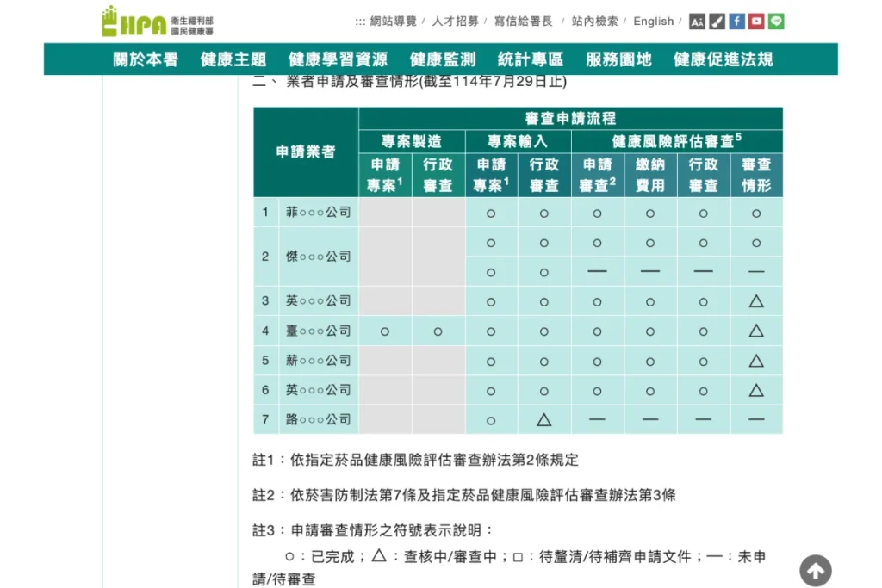This screenshot has width=882, height=588.
Task: Click the row number 6 cell
Action: 265,390
